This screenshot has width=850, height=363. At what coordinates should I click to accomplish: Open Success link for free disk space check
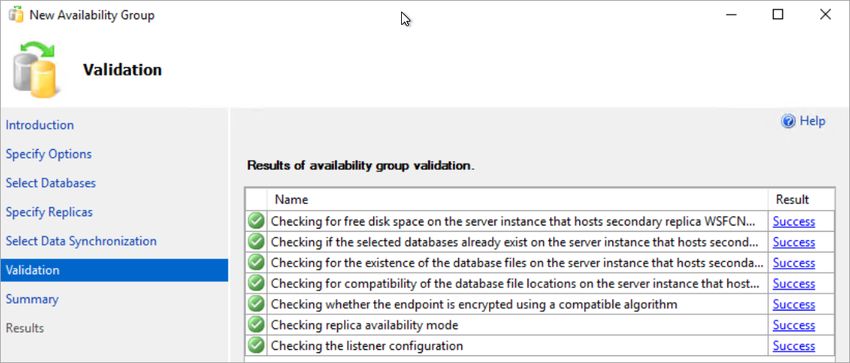point(794,222)
